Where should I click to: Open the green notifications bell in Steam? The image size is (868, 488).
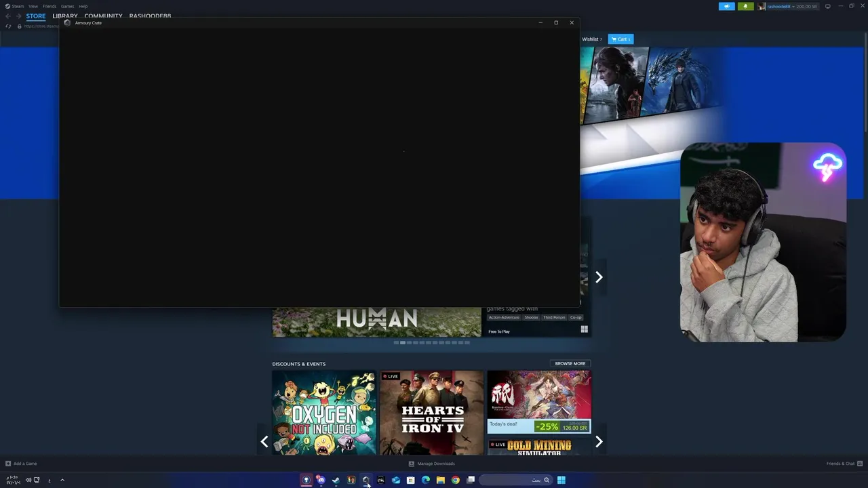pyautogui.click(x=745, y=6)
